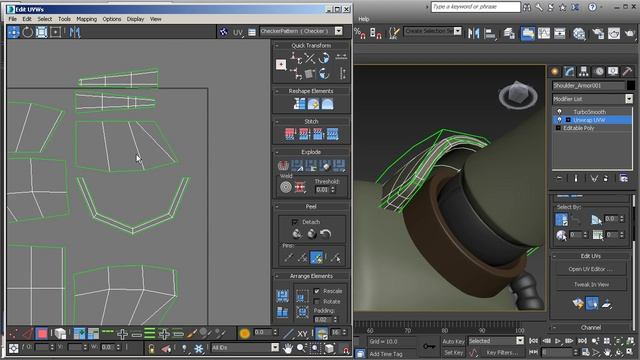Click the Relax Until Flat icon under Reshape Elements

pos(313,104)
